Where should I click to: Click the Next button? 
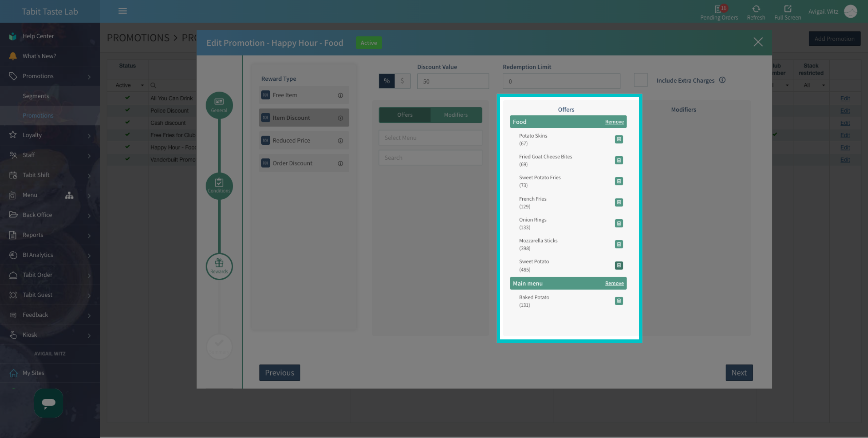[x=739, y=373]
